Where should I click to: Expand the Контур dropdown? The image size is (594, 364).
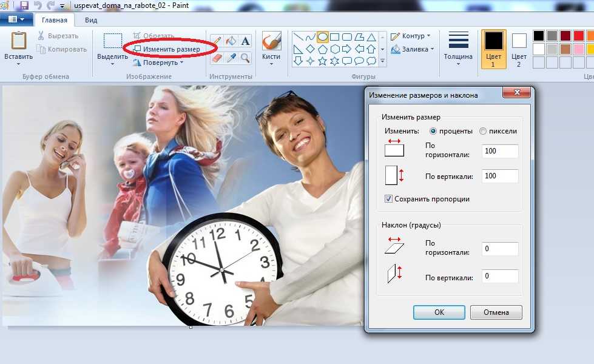[x=411, y=36]
